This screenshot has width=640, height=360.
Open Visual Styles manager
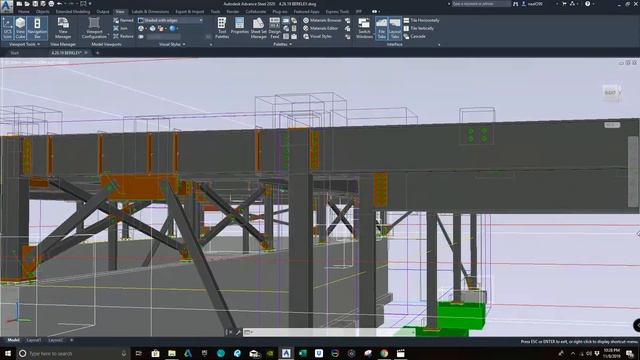318,36
